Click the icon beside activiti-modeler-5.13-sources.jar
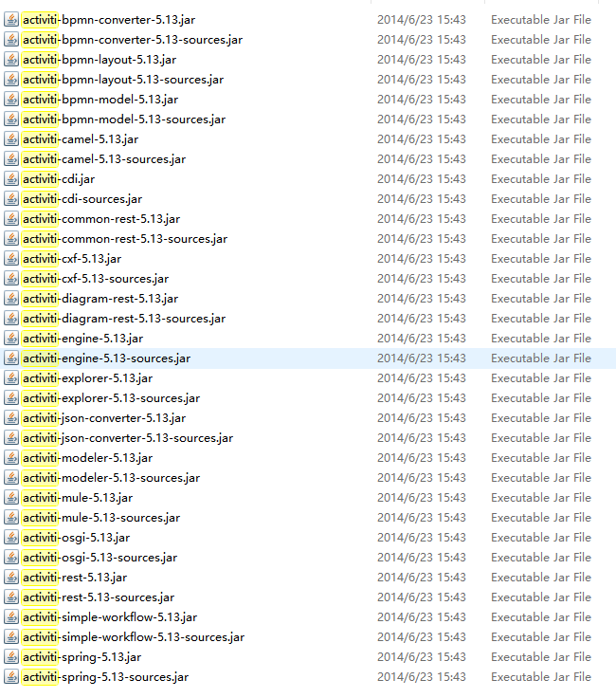616x698 pixels. tap(11, 478)
